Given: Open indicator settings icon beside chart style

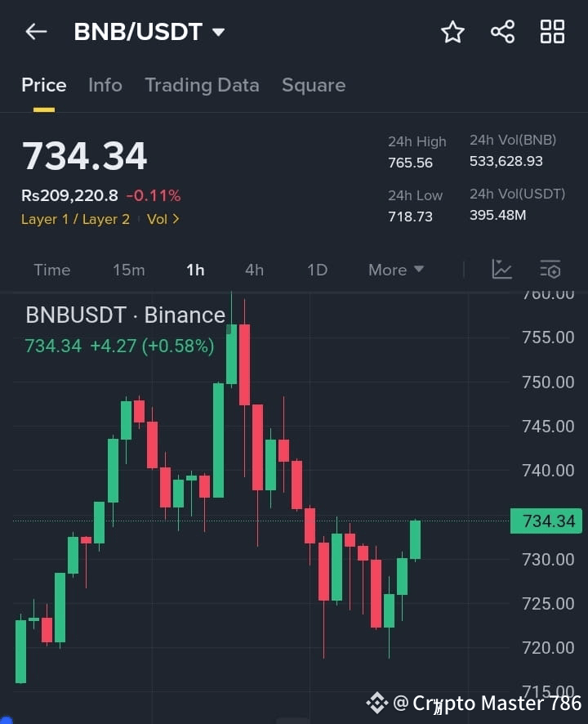Looking at the screenshot, I should (549, 270).
